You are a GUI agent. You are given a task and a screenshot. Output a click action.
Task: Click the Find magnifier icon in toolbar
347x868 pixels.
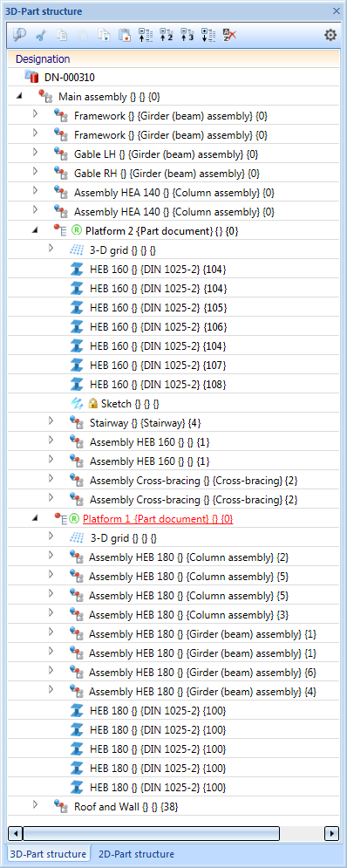pyautogui.click(x=20, y=35)
